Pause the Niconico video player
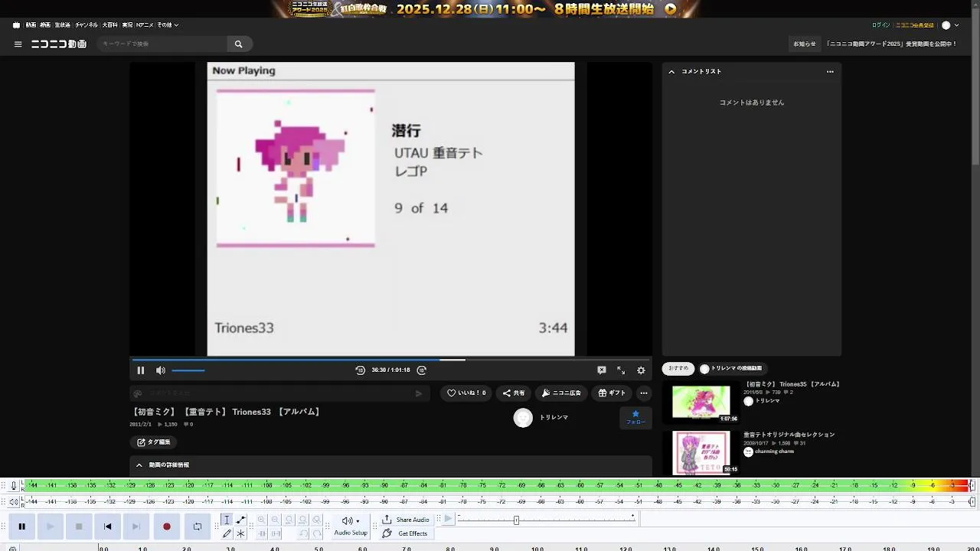Viewport: 980px width, 551px height. 141,370
